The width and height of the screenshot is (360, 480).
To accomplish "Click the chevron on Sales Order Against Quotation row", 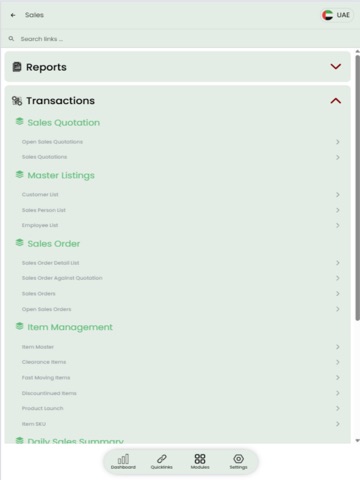I will pyautogui.click(x=338, y=278).
